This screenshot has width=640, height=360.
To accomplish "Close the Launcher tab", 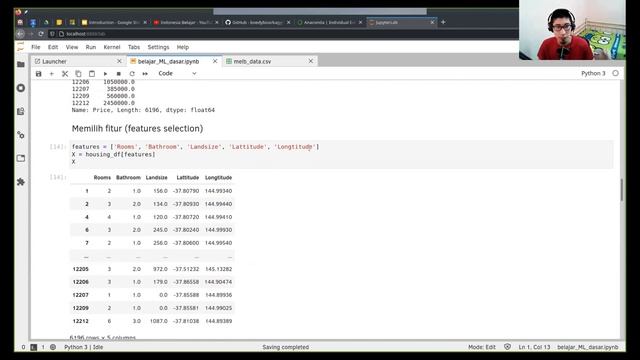I will 119,61.
